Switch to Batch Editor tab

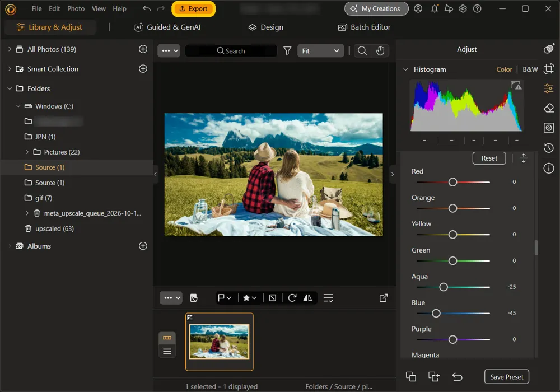click(364, 27)
